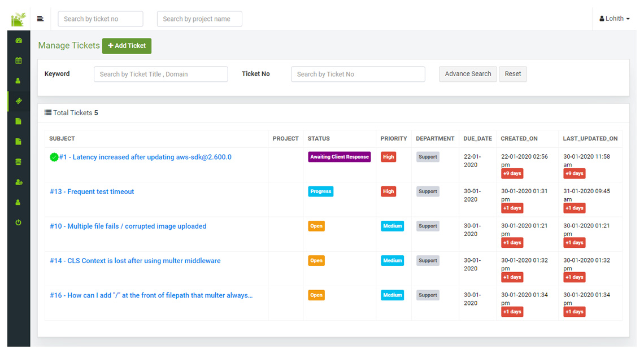
Task: Click the Open status badge on ticket #10
Action: click(x=316, y=226)
